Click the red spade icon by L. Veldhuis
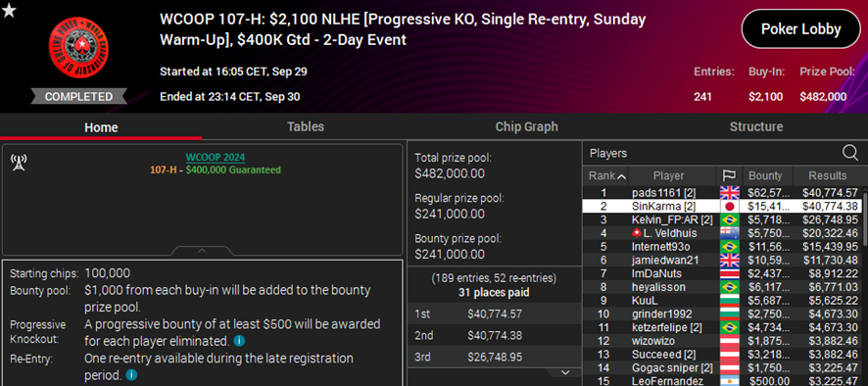The width and height of the screenshot is (868, 386). (637, 233)
